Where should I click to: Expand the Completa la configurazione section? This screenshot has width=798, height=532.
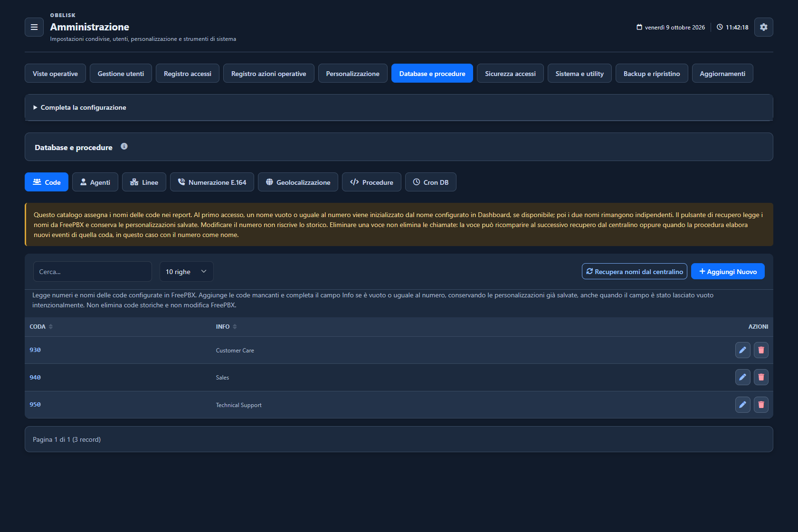pos(399,107)
